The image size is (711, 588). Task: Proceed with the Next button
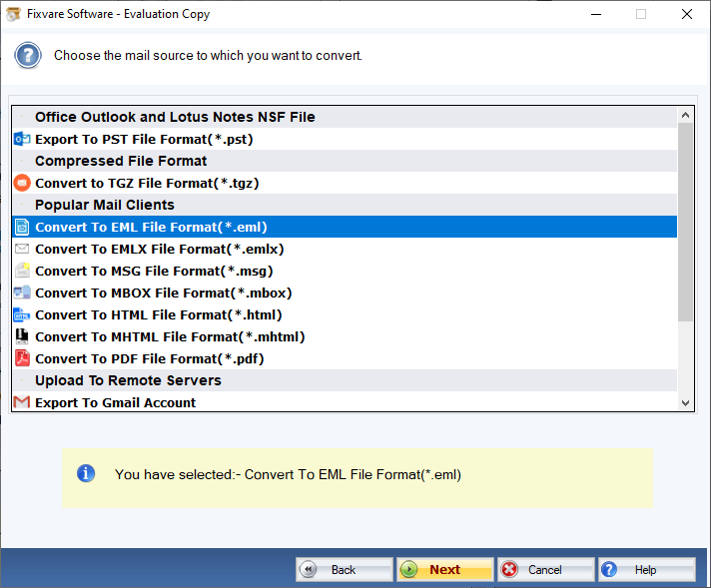click(x=444, y=569)
